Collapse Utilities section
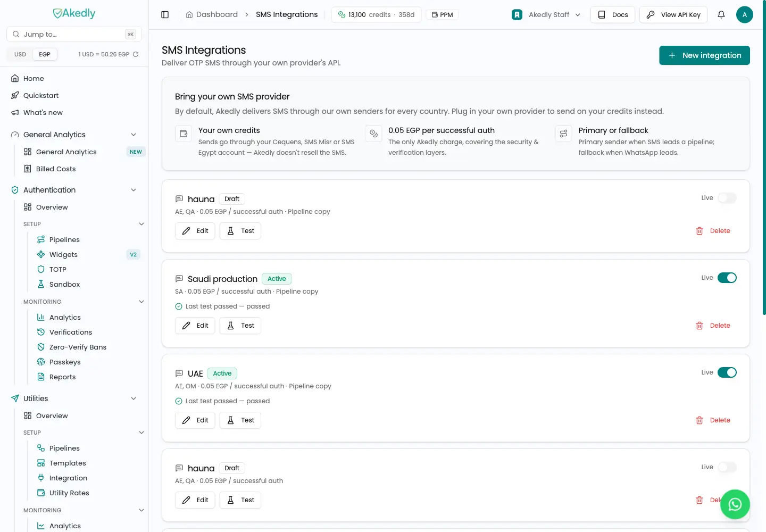The width and height of the screenshot is (766, 532). (x=134, y=398)
